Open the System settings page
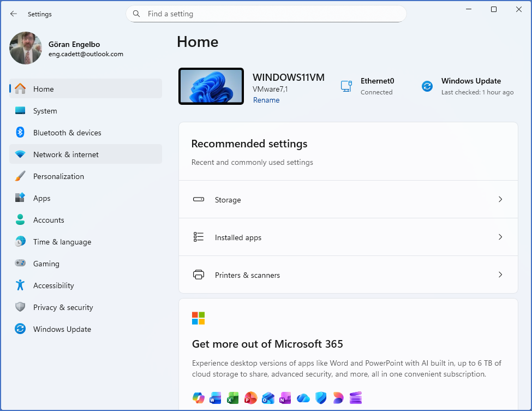Image resolution: width=532 pixels, height=411 pixels. point(45,111)
